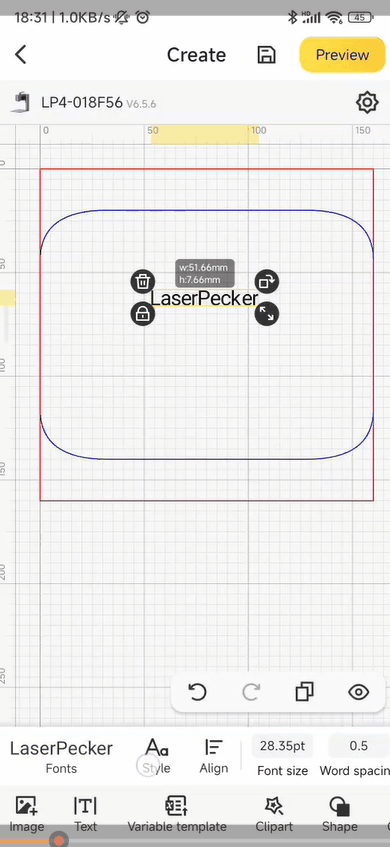
Task: Tap the V6.5.6 firmware version text
Action: click(141, 103)
